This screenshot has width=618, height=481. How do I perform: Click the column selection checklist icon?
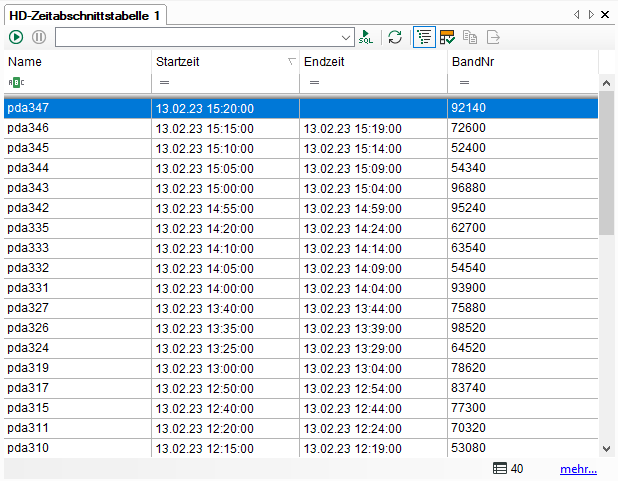448,37
